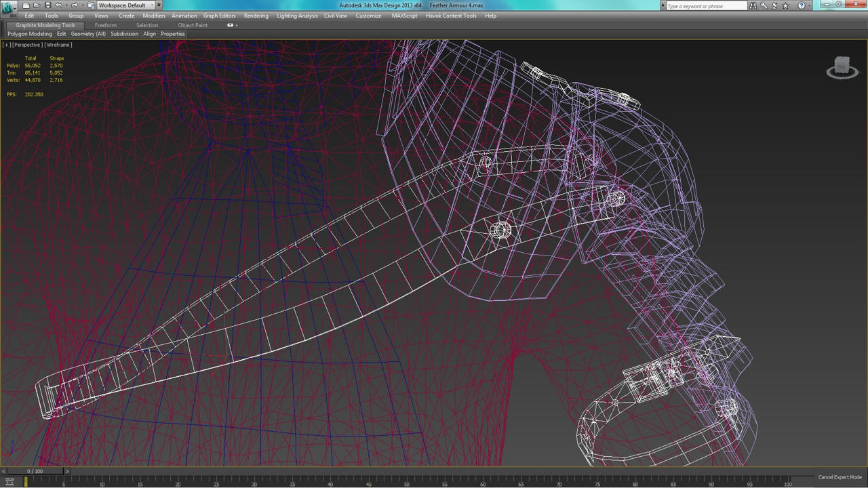
Task: Step time slider forward with right arrow
Action: tap(67, 471)
